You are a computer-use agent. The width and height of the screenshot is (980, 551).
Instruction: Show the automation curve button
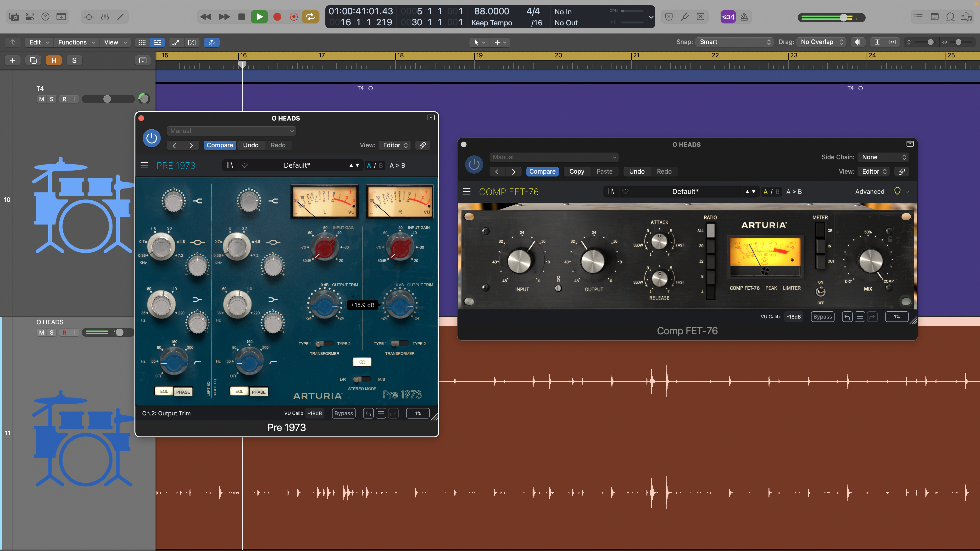[176, 42]
